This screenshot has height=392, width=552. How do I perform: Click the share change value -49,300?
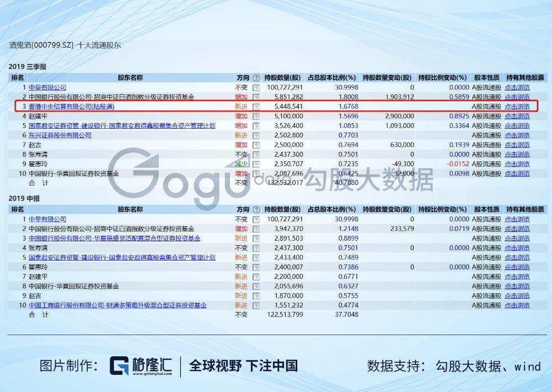coord(403,164)
